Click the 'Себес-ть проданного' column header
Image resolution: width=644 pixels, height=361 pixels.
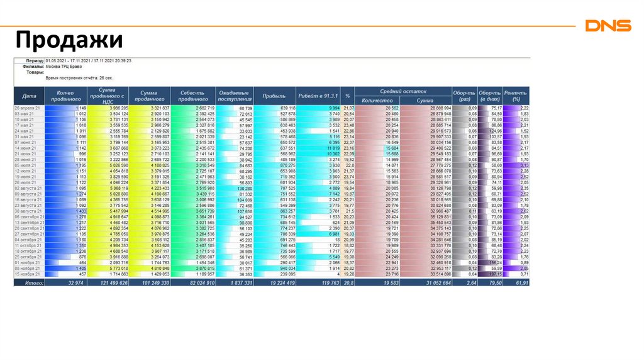coord(193,96)
